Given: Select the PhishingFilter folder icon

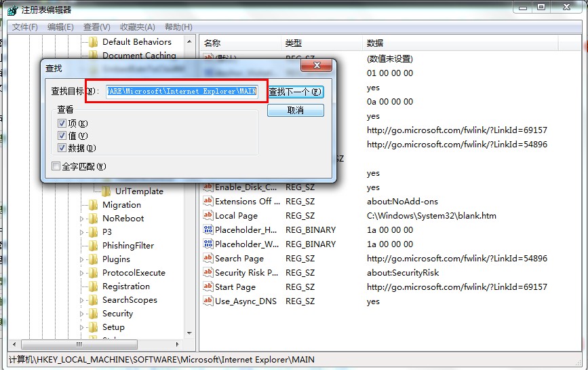Looking at the screenshot, I should (93, 245).
